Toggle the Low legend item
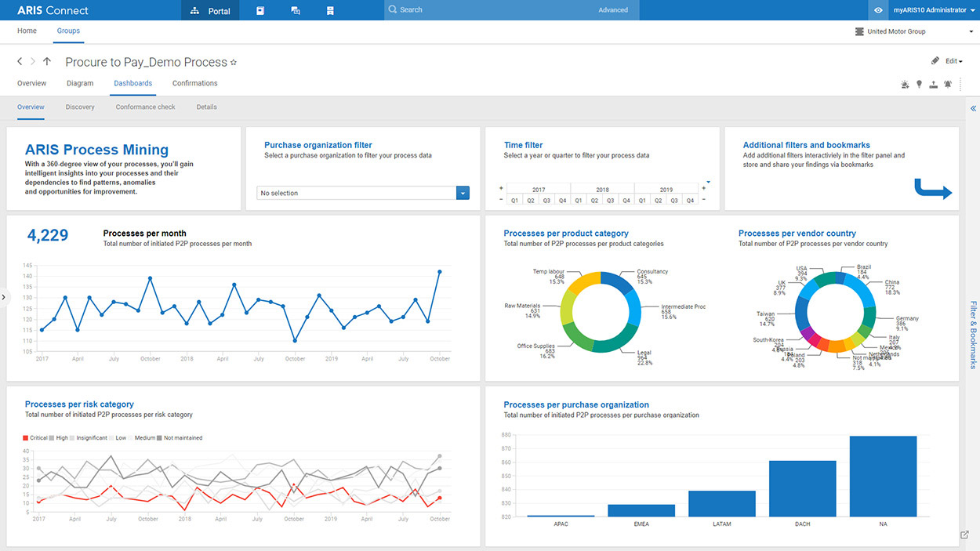This screenshot has width=980, height=551. [117, 438]
